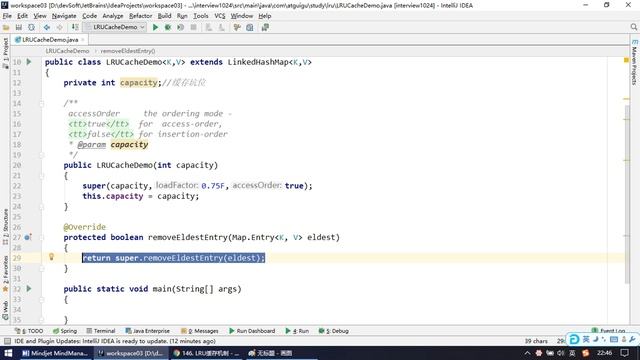
Task: Click the Build Project icon
Action: (75, 27)
